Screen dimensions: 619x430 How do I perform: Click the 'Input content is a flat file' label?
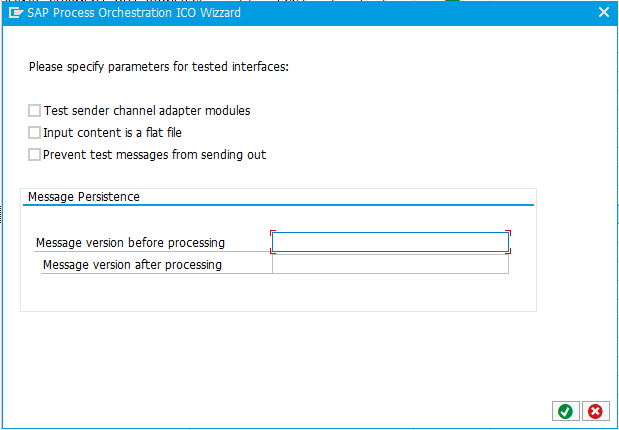pyautogui.click(x=112, y=133)
